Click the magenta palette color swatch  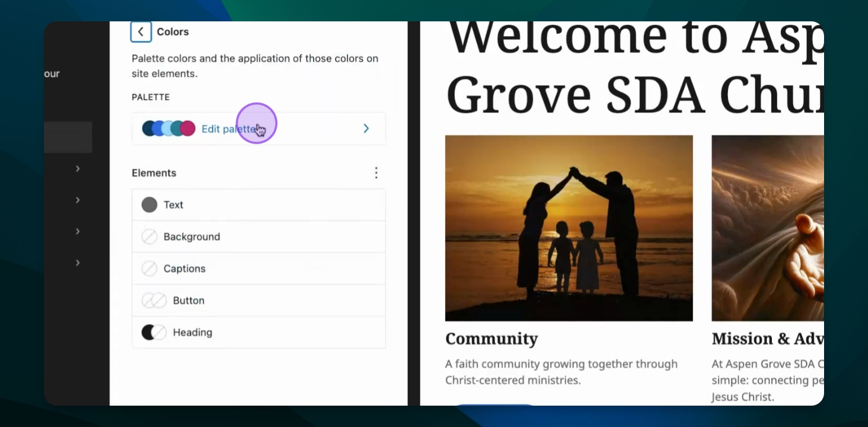pos(188,128)
